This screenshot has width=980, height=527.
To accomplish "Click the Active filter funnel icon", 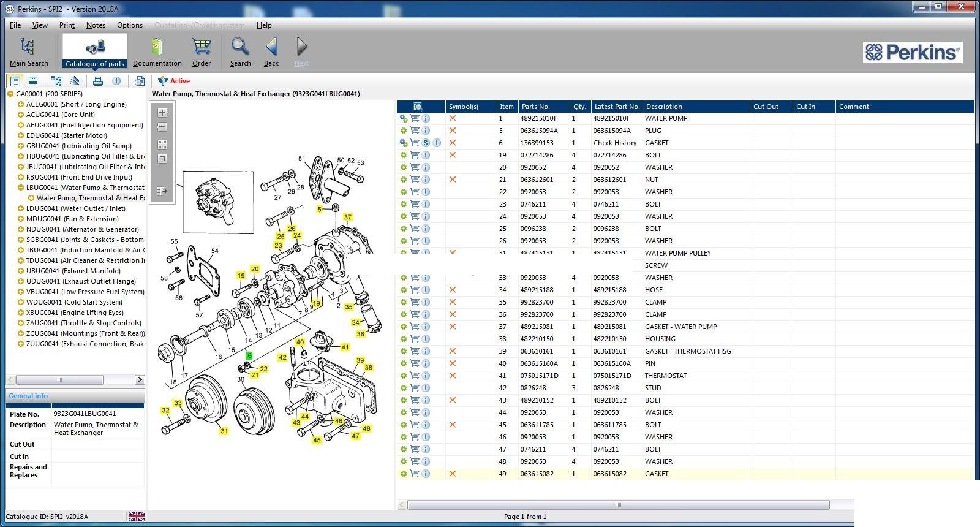I will [162, 81].
